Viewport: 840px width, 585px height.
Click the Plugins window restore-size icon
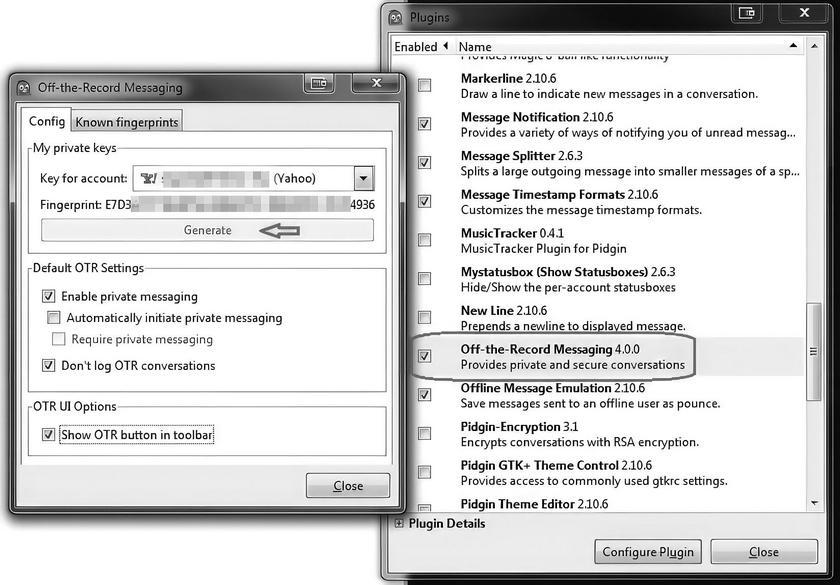pos(747,13)
